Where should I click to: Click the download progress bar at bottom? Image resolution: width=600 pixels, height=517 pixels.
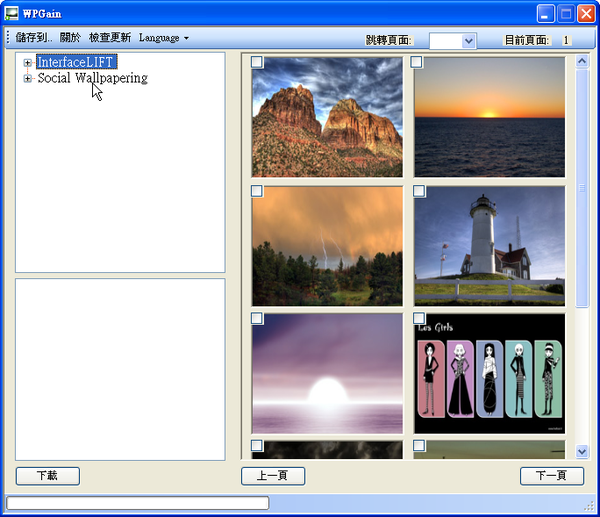point(138,503)
